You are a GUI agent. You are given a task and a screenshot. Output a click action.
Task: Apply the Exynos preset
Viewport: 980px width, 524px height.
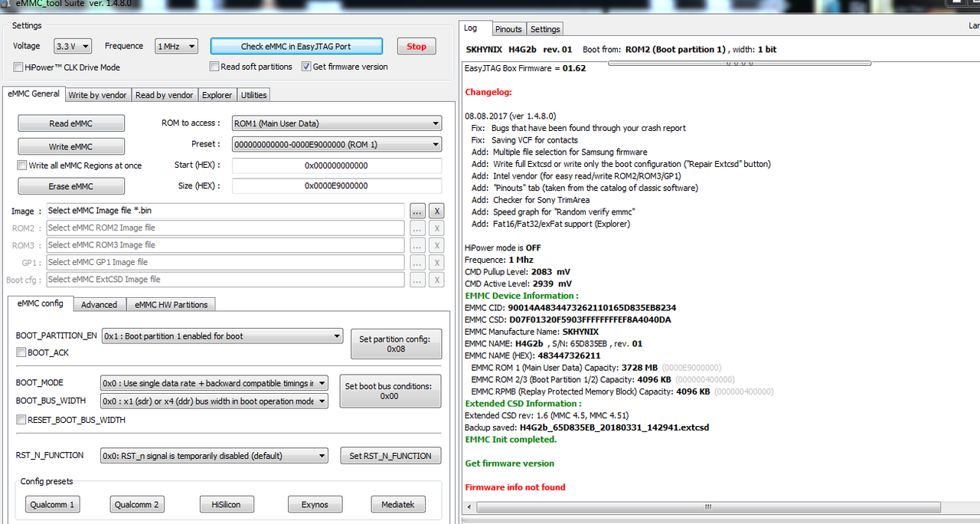click(x=315, y=504)
